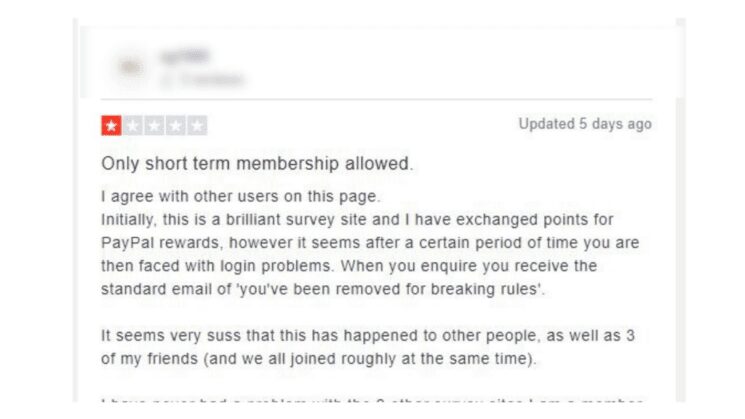Click the 'removed for breaking rules' quote line
The width and height of the screenshot is (745, 419).
tap(323, 289)
